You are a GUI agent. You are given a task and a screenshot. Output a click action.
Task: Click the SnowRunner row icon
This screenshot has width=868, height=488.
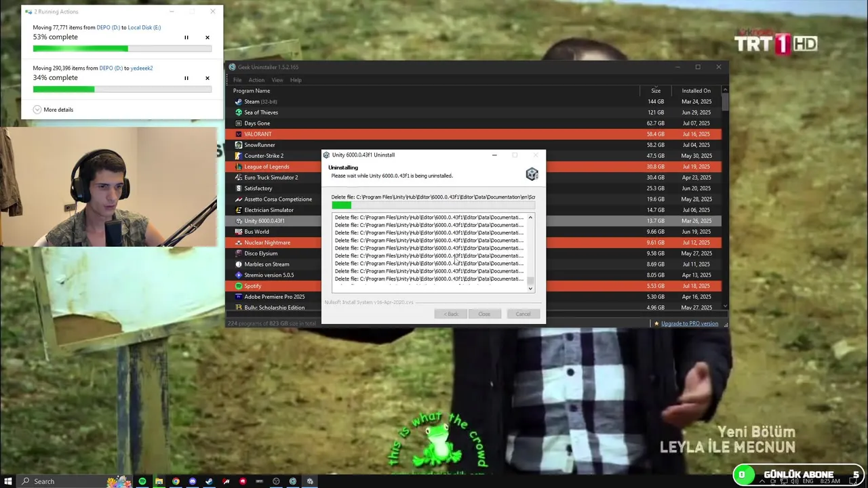coord(238,145)
